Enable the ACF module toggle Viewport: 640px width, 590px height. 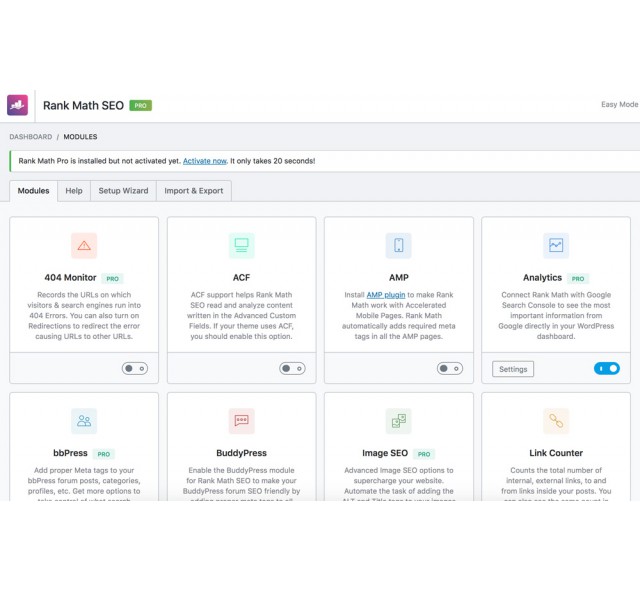[292, 369]
